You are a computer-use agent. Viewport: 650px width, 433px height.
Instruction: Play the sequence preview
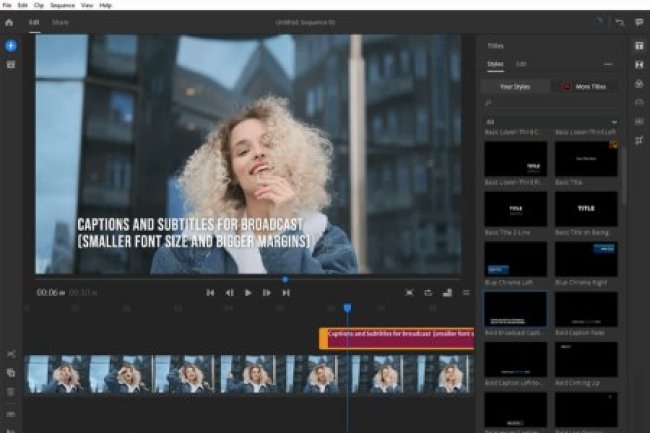tap(248, 293)
